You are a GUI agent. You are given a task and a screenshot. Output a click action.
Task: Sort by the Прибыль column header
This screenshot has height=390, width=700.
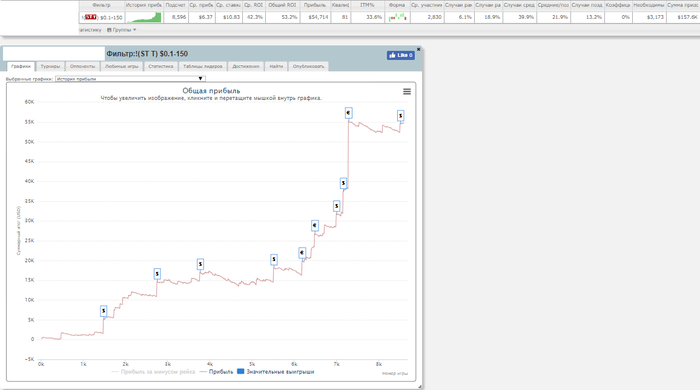315,5
